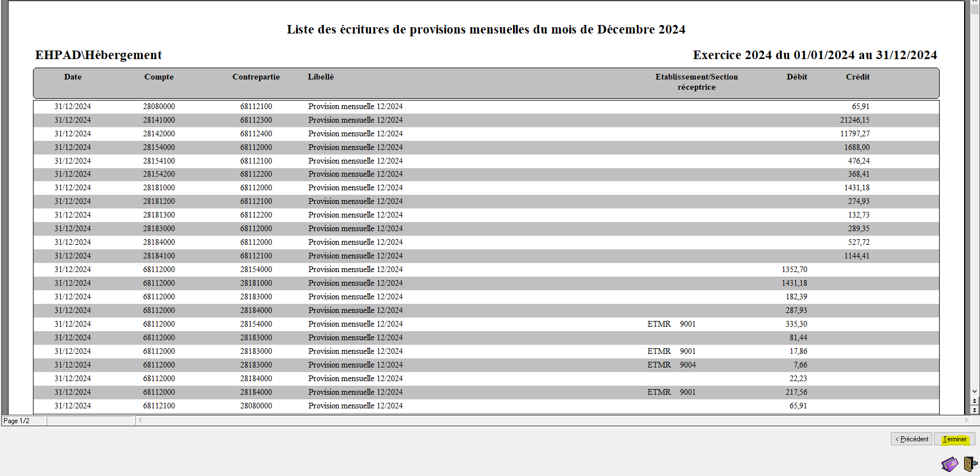Click the horizontal scrollbar left arrow

(x=140, y=420)
